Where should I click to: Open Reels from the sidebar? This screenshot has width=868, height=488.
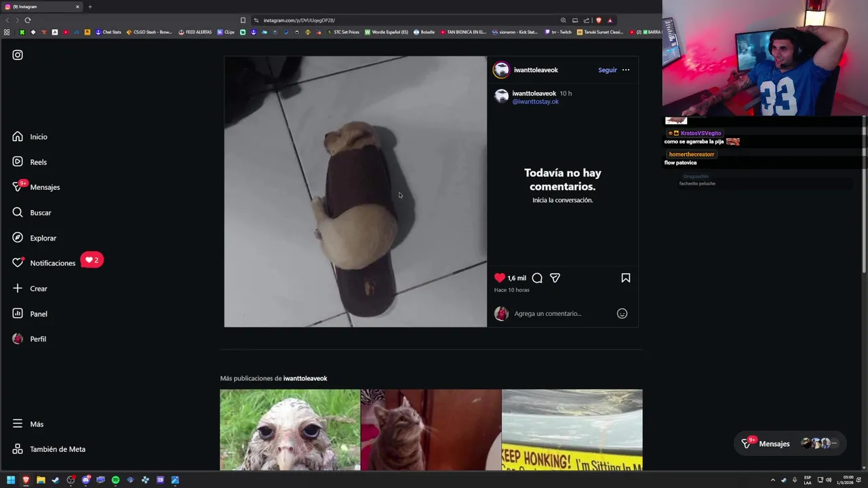[x=29, y=162]
